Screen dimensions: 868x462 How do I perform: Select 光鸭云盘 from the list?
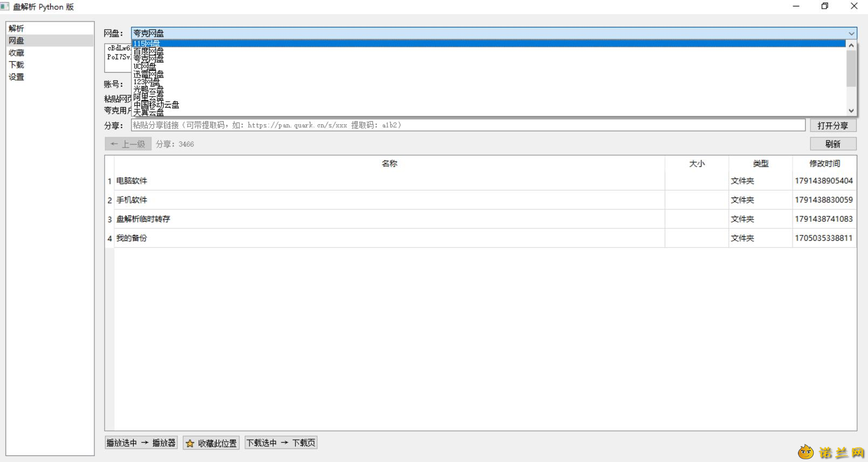point(489,89)
